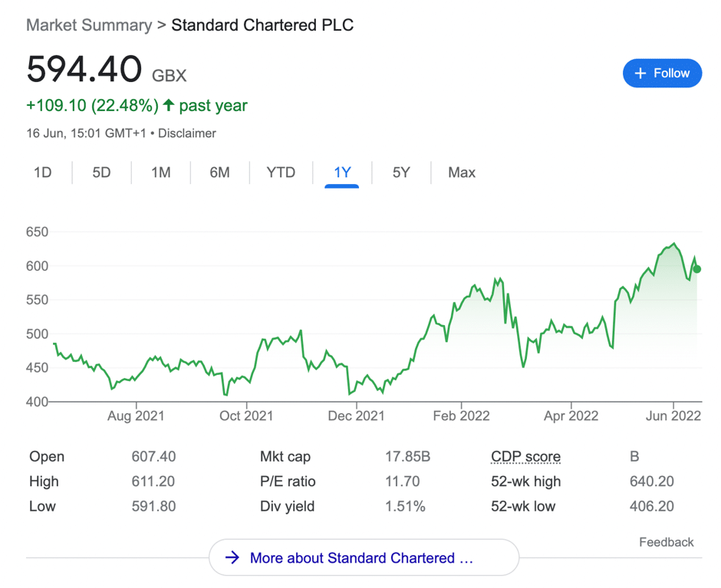
Task: Click the Feedback link
Action: pyautogui.click(x=666, y=542)
